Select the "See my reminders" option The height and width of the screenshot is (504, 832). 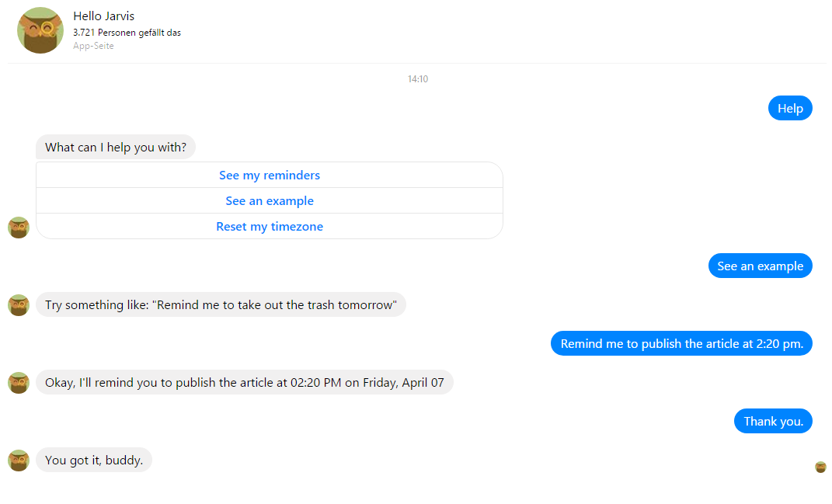(270, 176)
